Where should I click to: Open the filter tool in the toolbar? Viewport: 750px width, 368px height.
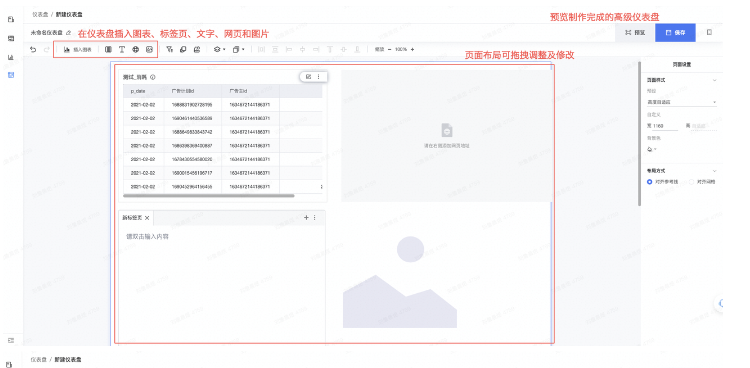pyautogui.click(x=169, y=49)
